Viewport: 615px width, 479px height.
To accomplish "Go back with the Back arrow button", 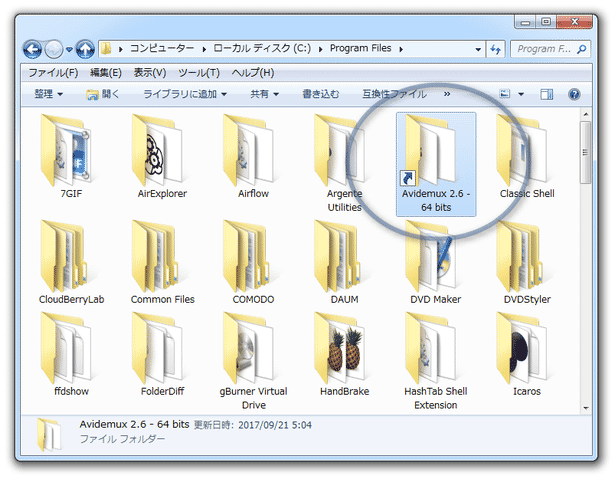I will 33,49.
